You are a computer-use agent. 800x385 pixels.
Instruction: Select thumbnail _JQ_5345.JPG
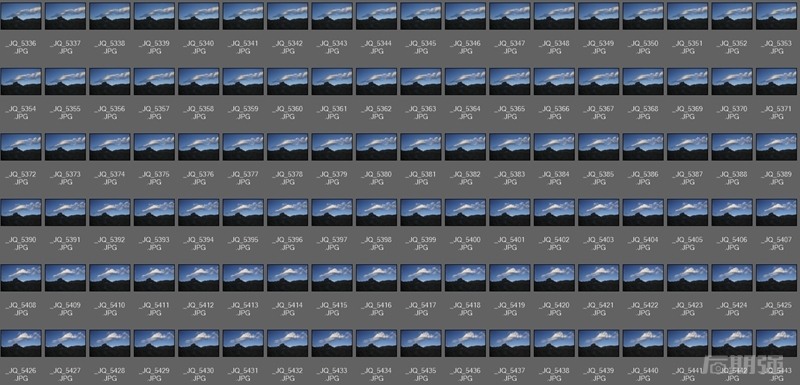click(x=421, y=16)
